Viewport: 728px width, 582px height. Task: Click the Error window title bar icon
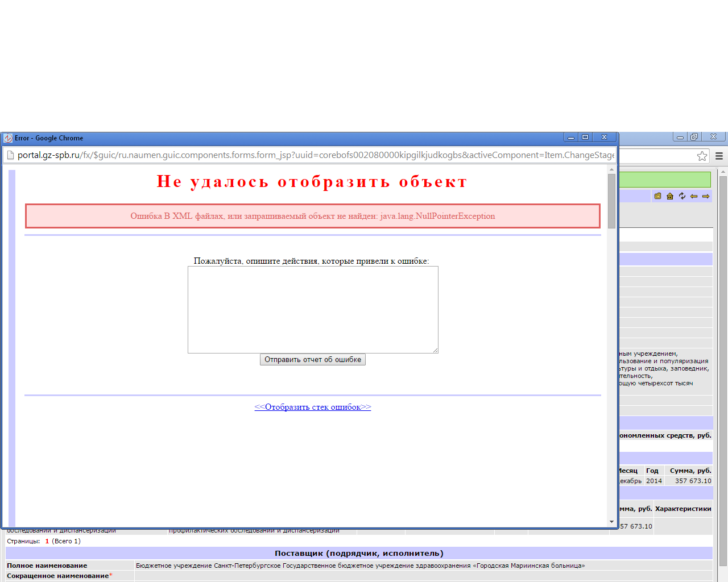click(x=8, y=138)
